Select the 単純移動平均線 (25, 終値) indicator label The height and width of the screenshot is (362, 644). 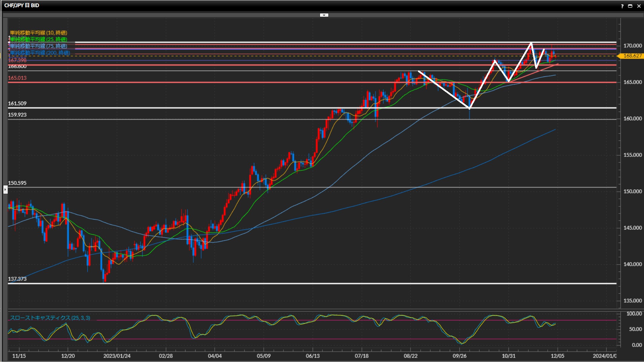(39, 39)
